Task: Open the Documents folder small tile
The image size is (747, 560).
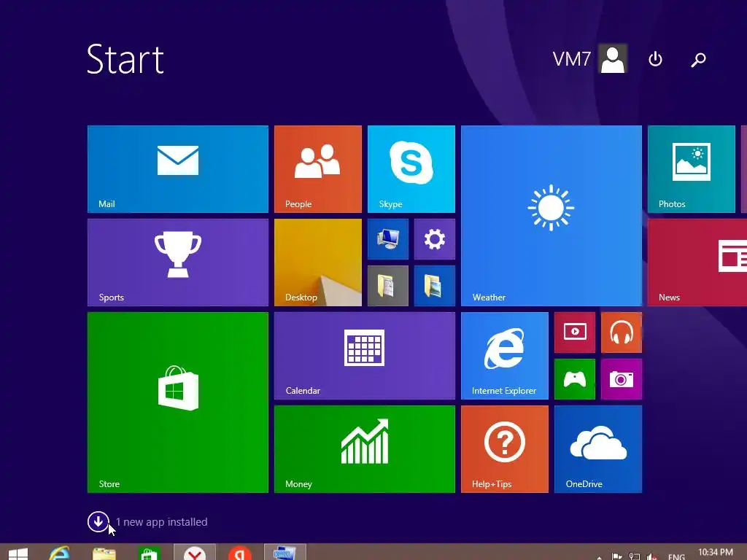Action: 388,286
